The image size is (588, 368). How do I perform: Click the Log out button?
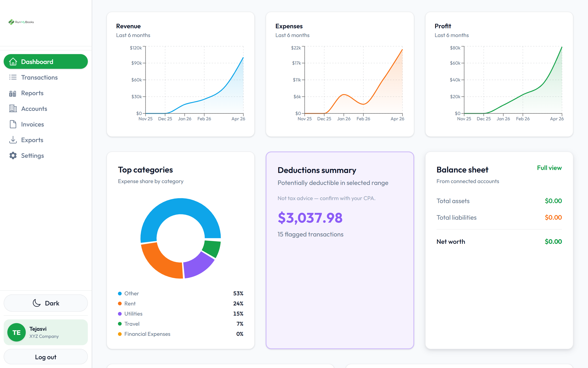tap(46, 357)
